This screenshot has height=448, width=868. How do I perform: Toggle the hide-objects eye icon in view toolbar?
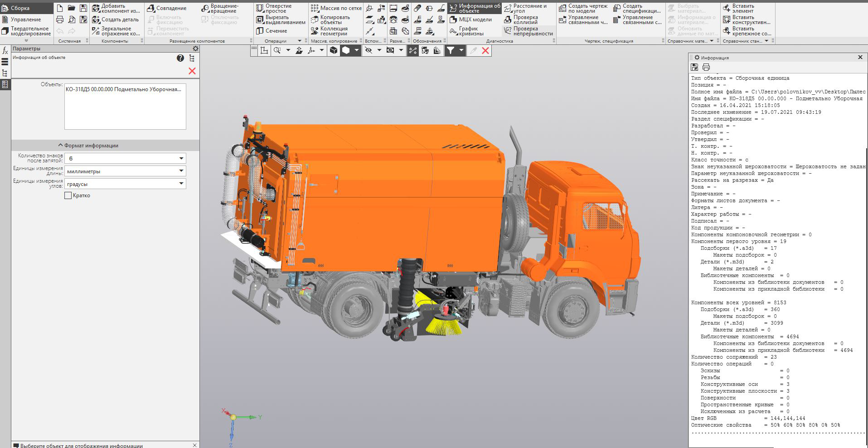click(369, 50)
